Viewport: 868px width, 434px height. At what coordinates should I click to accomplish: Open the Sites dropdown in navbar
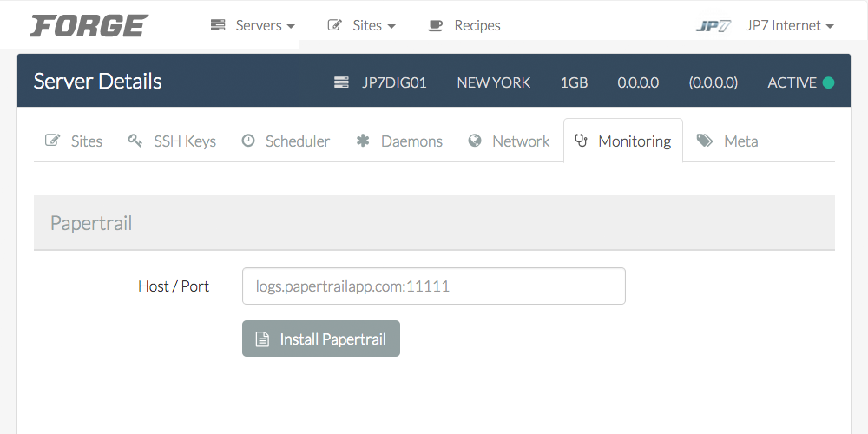(374, 25)
